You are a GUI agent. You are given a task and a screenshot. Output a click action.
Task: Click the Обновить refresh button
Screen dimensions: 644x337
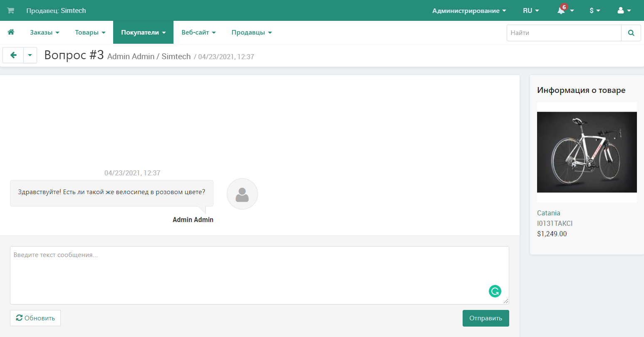(35, 318)
